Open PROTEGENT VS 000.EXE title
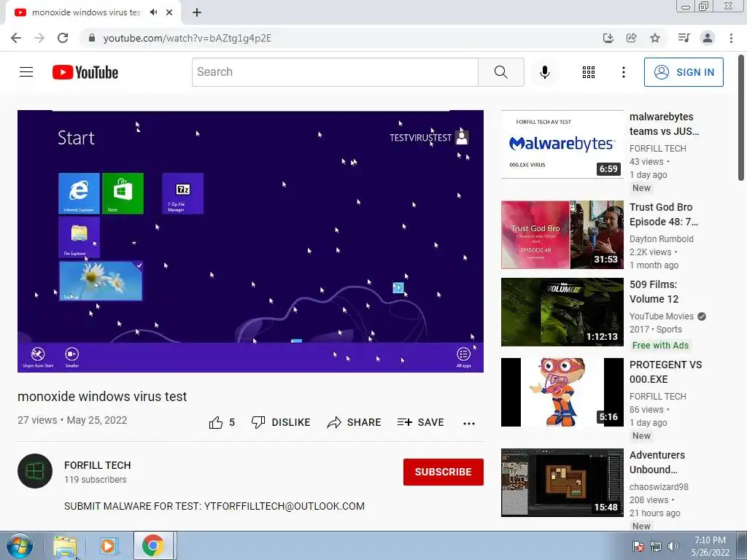This screenshot has width=747, height=560. [665, 372]
